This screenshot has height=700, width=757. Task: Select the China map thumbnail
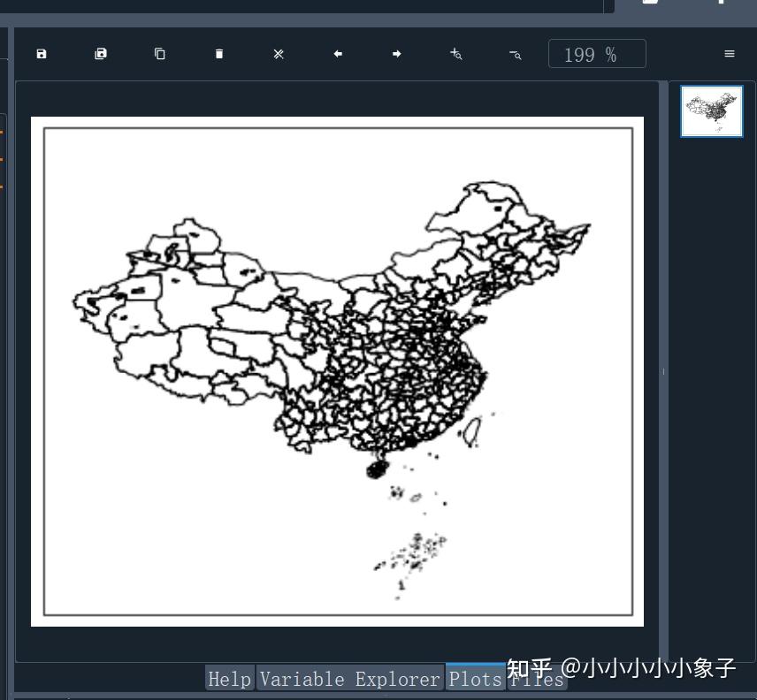pos(712,110)
